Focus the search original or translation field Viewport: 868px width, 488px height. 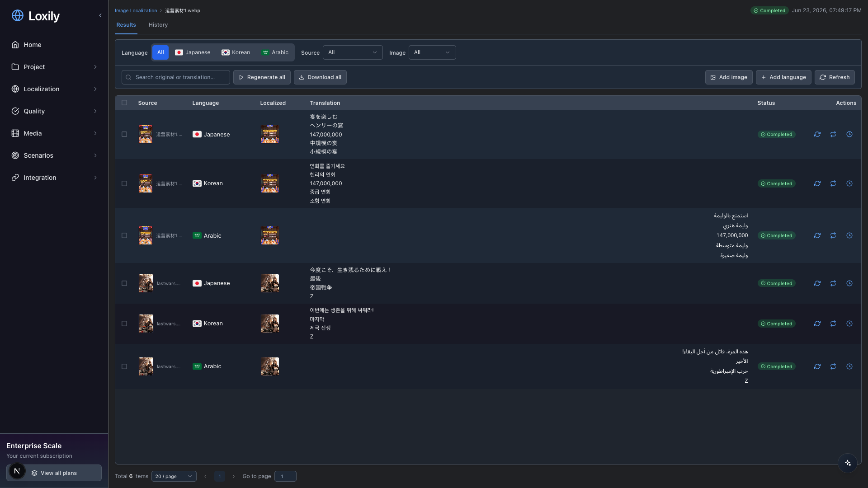176,77
